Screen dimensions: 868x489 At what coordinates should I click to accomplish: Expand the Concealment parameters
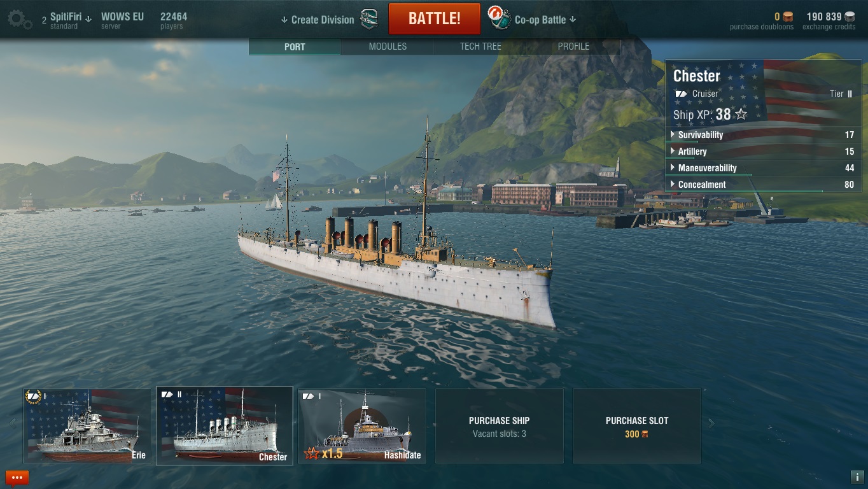(764, 185)
